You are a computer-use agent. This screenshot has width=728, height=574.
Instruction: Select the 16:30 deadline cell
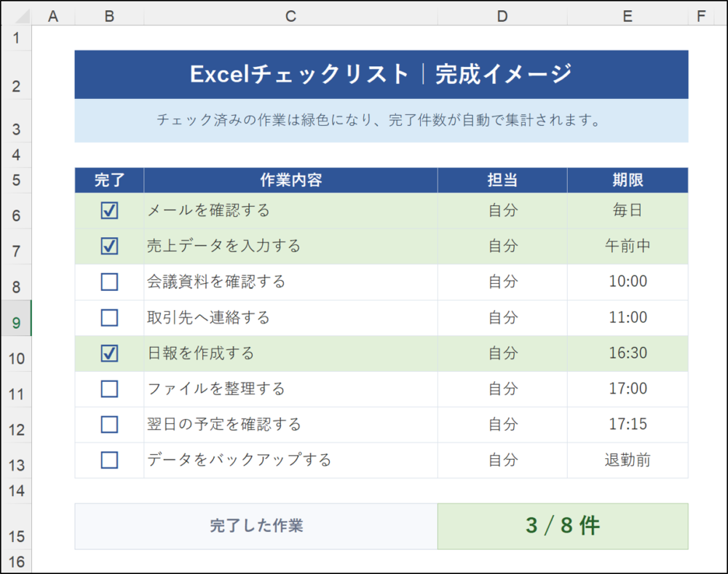(x=628, y=354)
